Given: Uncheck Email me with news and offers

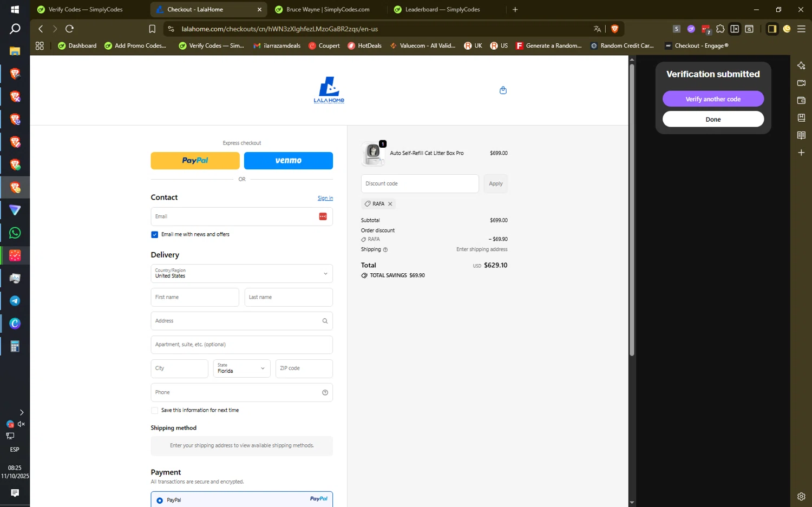Looking at the screenshot, I should pos(154,234).
